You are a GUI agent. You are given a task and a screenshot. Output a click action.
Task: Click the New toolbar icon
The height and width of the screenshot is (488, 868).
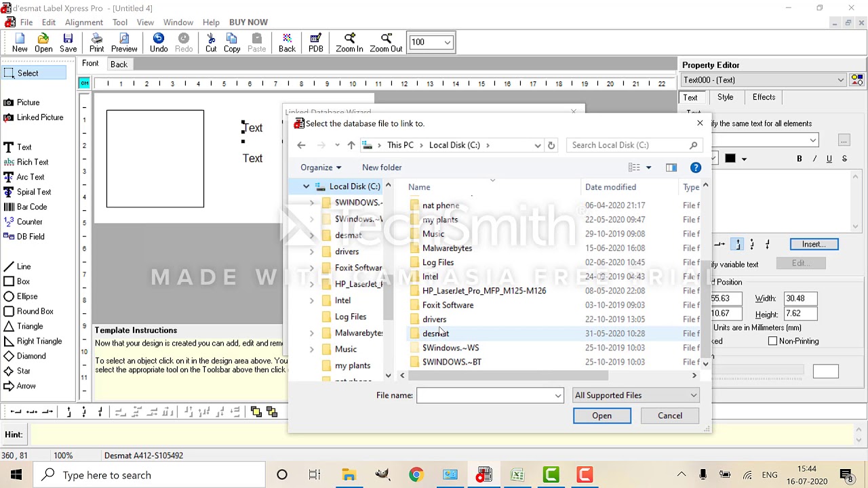(x=20, y=43)
